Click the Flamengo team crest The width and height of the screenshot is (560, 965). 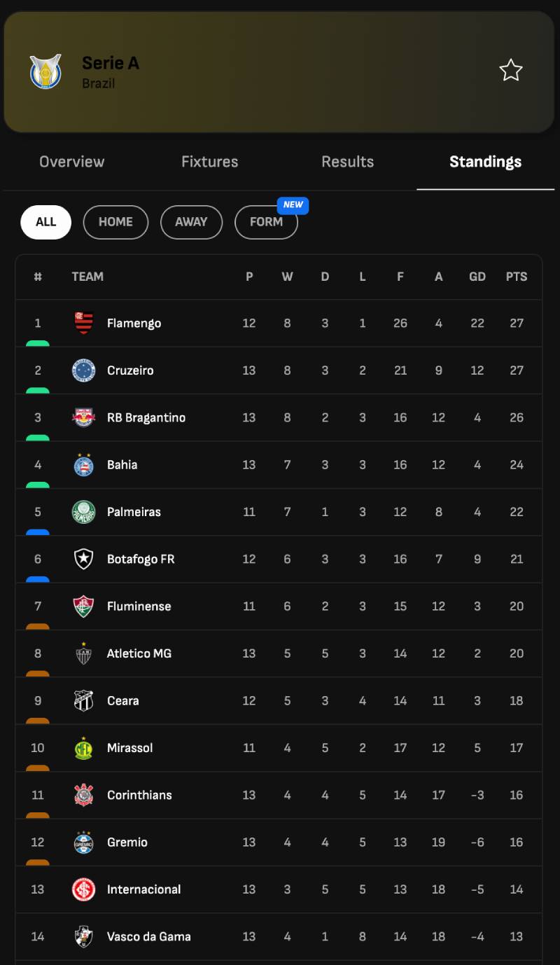pyautogui.click(x=84, y=324)
